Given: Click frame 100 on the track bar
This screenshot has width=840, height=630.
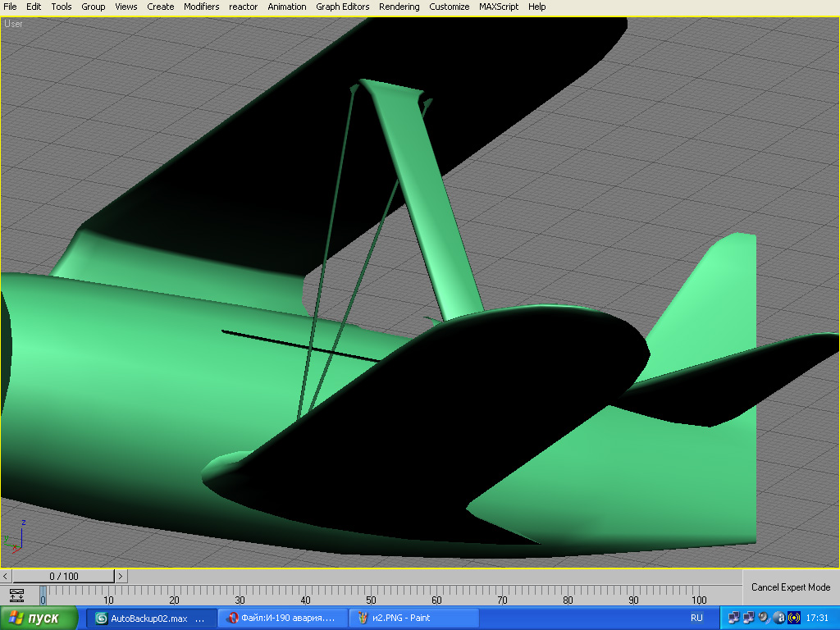Looking at the screenshot, I should tap(699, 600).
